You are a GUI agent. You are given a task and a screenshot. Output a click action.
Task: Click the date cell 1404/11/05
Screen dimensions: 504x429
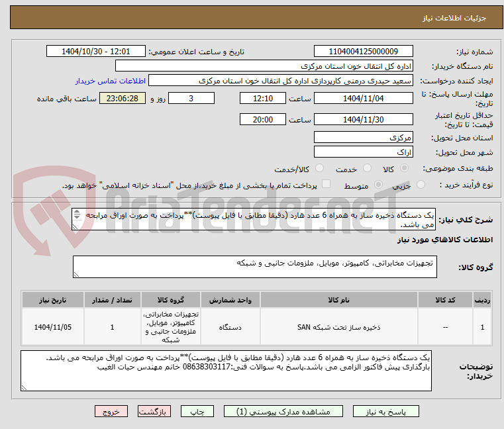(53, 327)
